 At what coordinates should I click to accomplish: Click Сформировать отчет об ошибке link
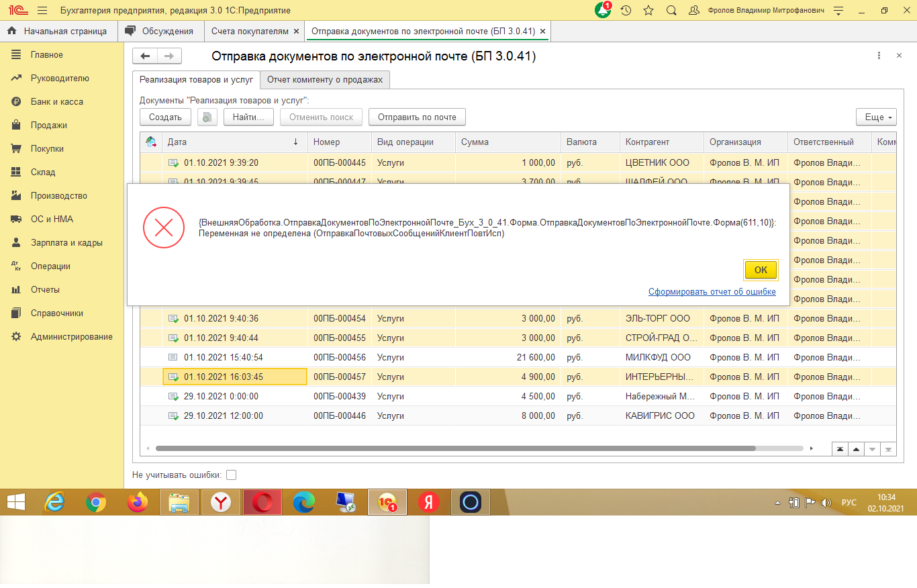click(x=712, y=292)
